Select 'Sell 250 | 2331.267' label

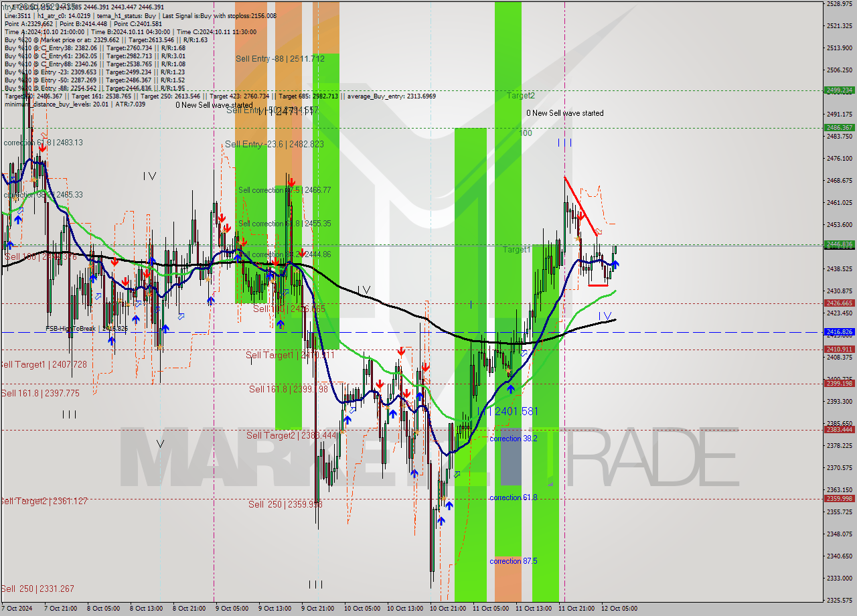[37, 589]
